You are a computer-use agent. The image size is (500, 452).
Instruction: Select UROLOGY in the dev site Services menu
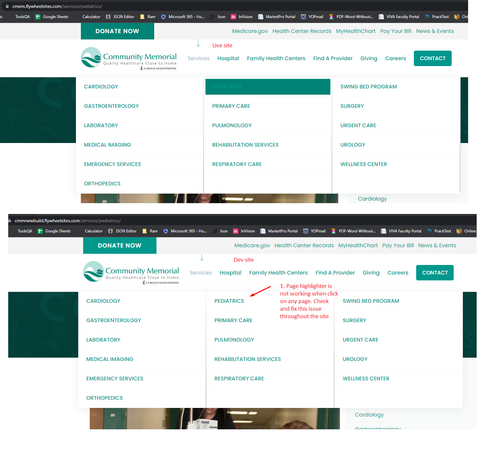tap(355, 359)
